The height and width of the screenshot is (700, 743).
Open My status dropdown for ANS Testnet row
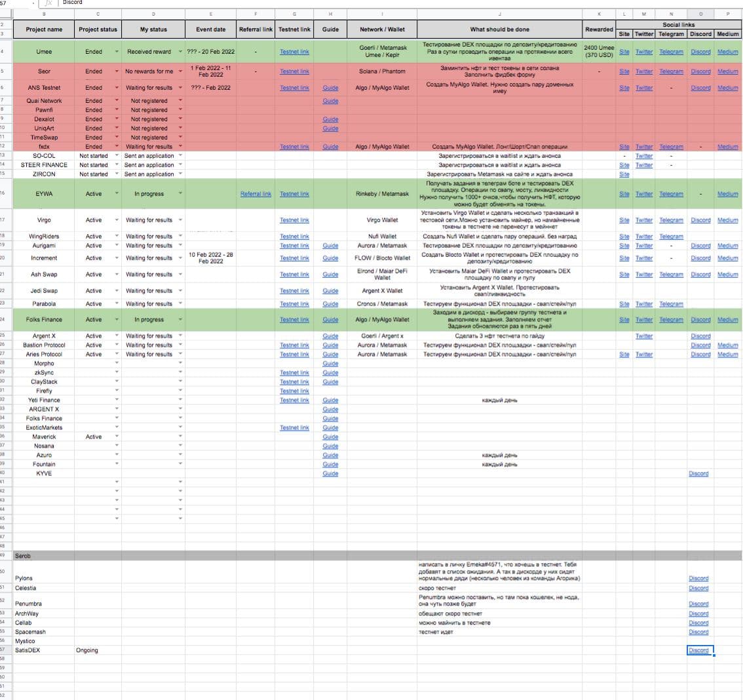[180, 88]
